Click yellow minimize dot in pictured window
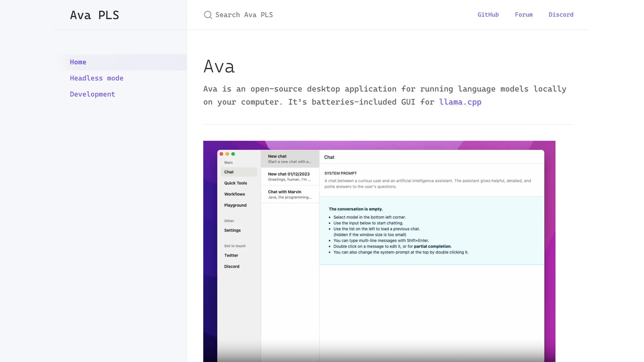644x362 pixels. click(x=227, y=154)
